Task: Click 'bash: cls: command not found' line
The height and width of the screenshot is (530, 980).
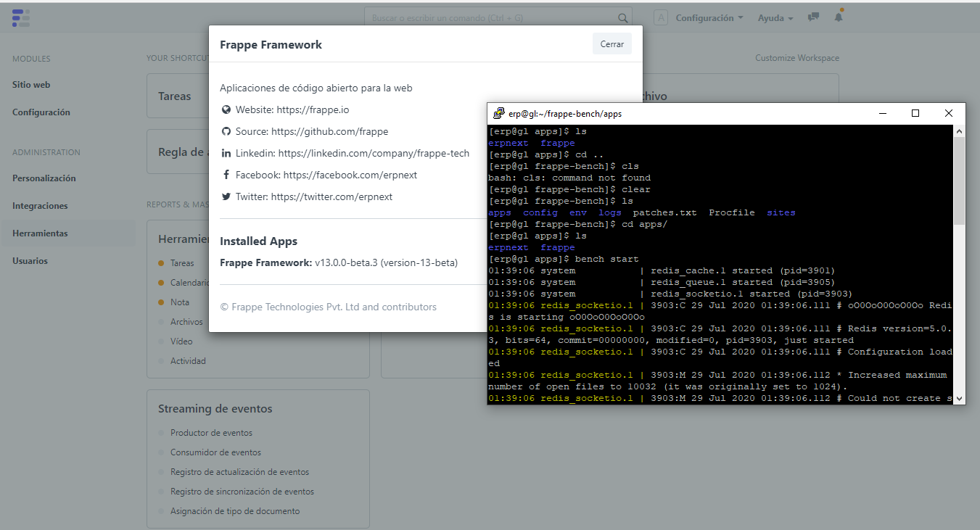Action: [569, 178]
